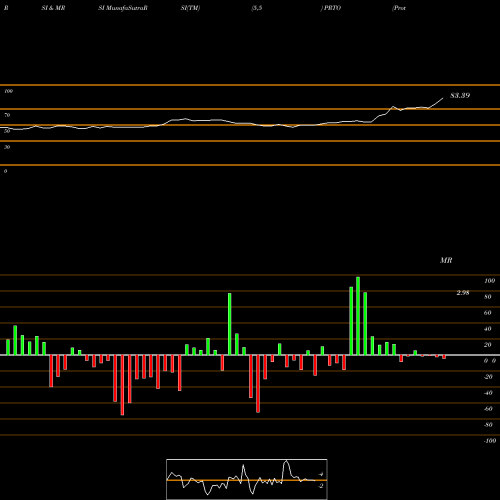Image resolution: width=500 pixels, height=500 pixels.
Task: Click the 83.39 RSI value label
Action: 460,96
